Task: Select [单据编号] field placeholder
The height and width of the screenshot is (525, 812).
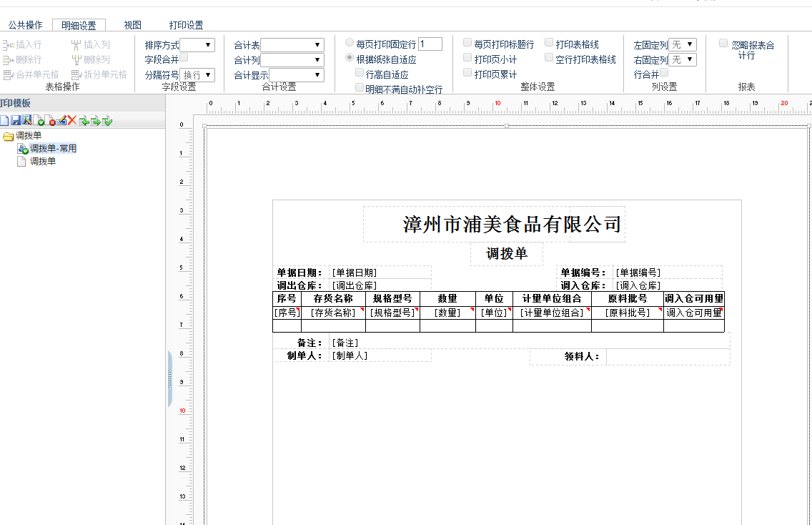Action: (x=667, y=273)
